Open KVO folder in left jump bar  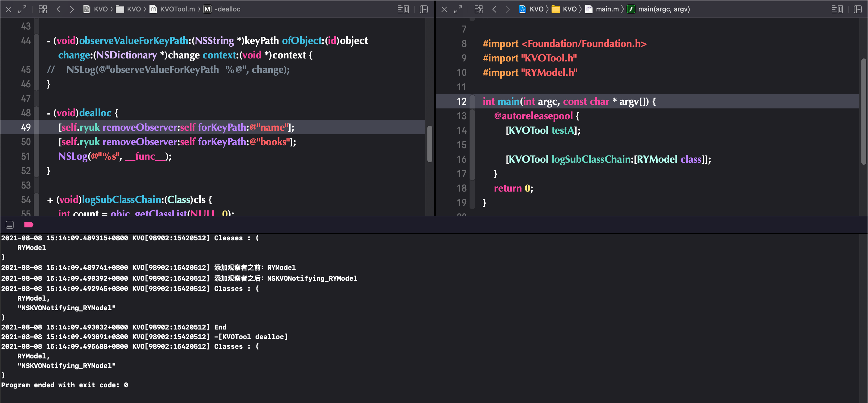tap(128, 9)
